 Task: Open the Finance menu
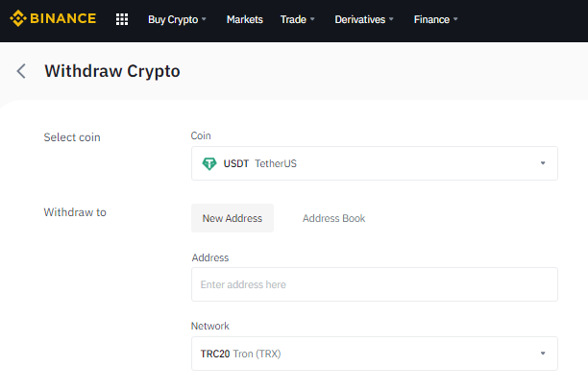(436, 19)
